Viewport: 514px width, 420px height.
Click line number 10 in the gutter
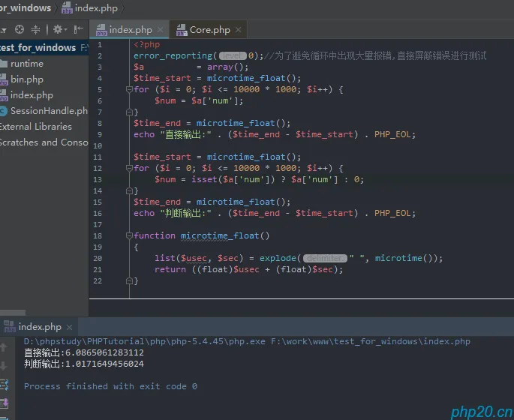(98, 145)
